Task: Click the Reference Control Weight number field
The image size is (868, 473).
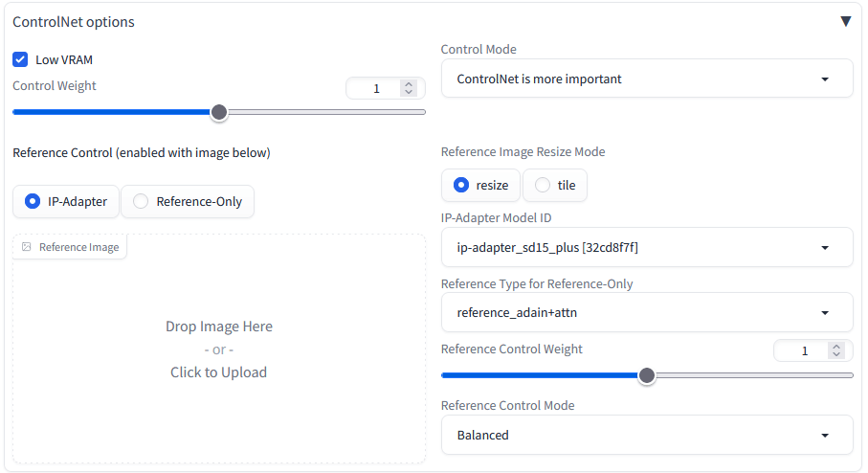Action: [804, 351]
